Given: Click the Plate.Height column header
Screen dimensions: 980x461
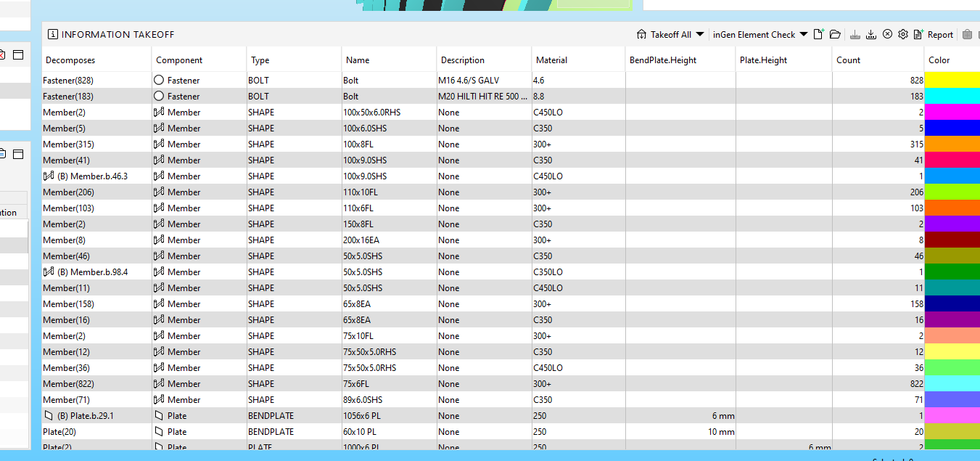Looking at the screenshot, I should [x=784, y=60].
